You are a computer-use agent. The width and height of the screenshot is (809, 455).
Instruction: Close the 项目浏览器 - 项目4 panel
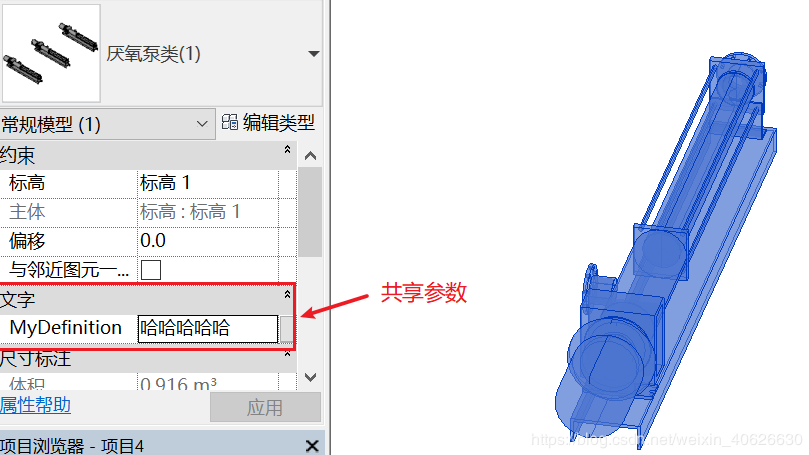[312, 446]
